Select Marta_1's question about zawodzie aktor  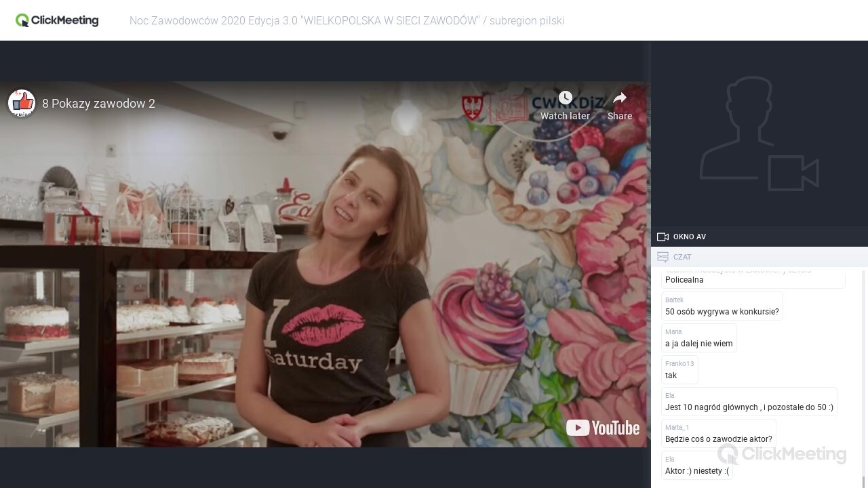718,439
